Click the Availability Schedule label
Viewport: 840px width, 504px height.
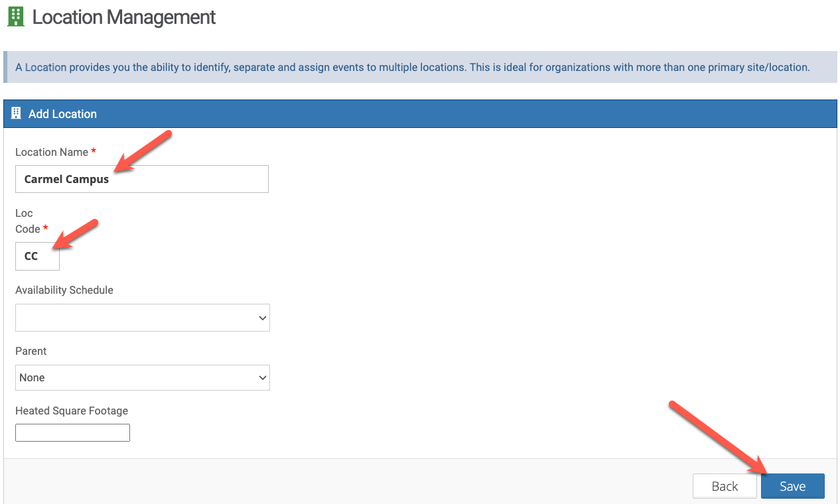pyautogui.click(x=64, y=290)
